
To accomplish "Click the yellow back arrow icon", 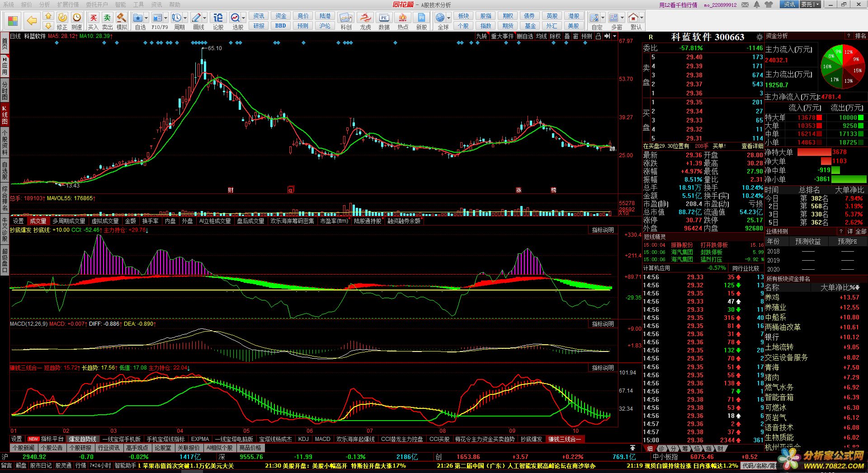I will point(32,20).
